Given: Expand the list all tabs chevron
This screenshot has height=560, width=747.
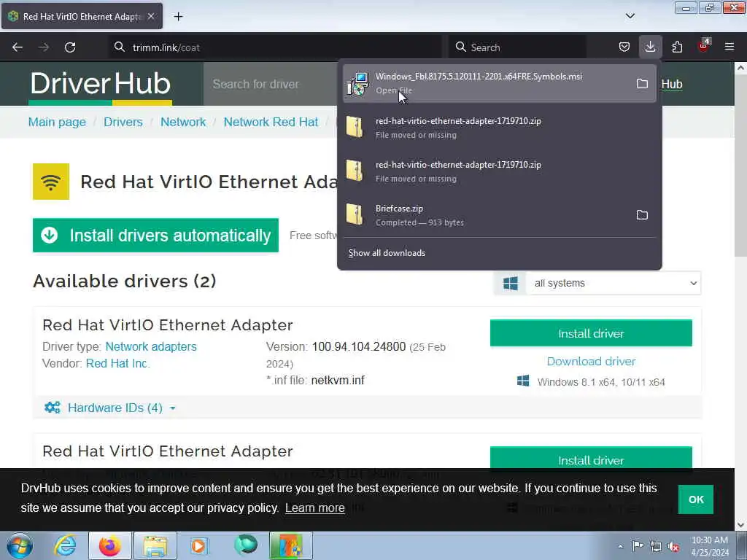Looking at the screenshot, I should (630, 16).
